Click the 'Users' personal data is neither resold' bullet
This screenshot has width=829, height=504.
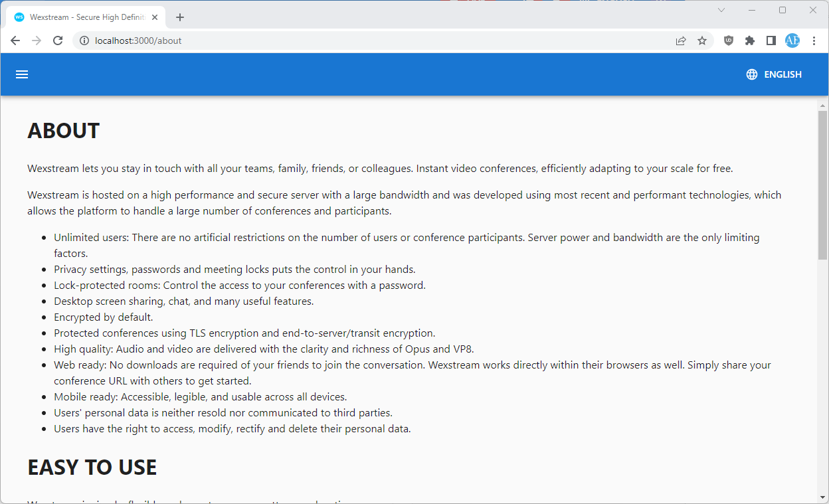[223, 413]
